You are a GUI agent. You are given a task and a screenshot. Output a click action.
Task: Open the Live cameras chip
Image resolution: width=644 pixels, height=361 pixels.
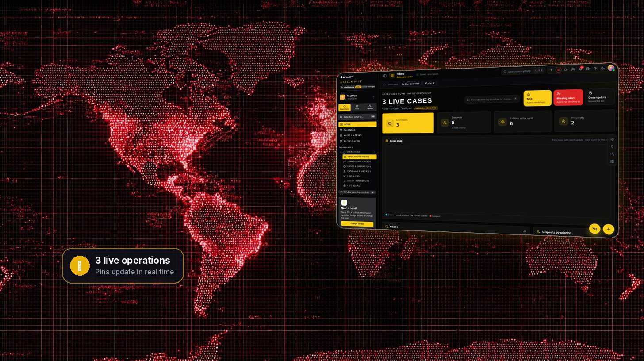(x=410, y=84)
